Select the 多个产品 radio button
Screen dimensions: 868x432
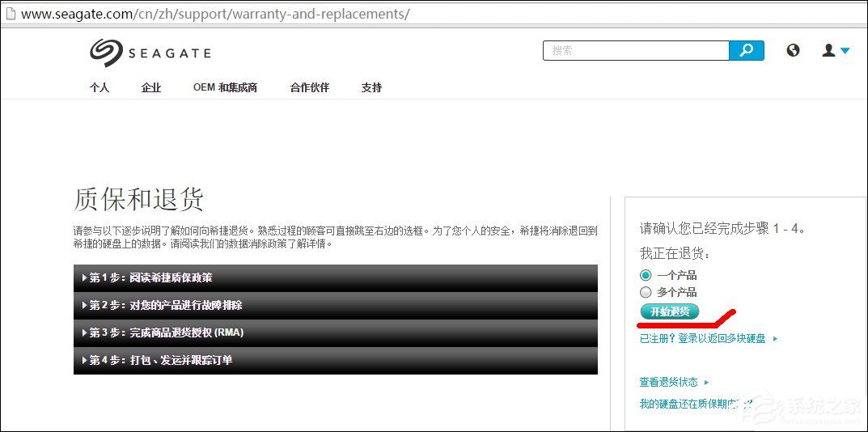[646, 292]
